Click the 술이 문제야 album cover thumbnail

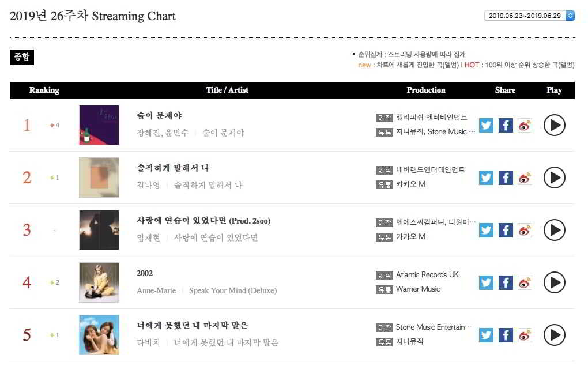[x=99, y=125]
